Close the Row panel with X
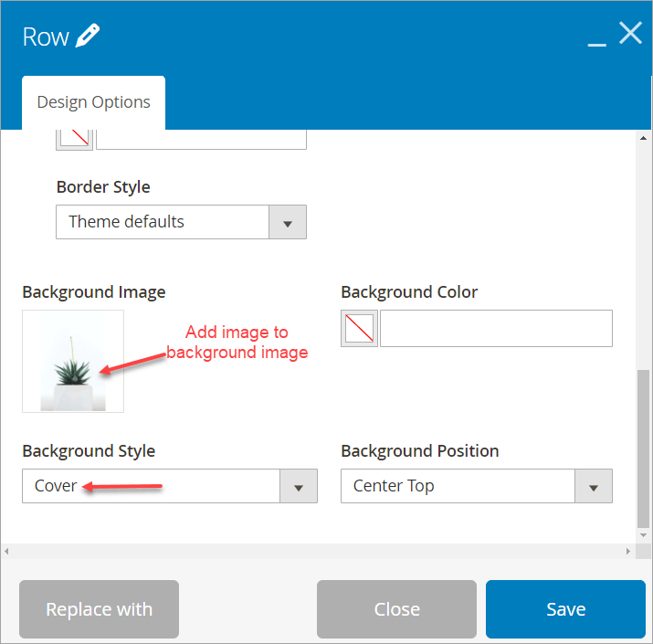 click(630, 33)
